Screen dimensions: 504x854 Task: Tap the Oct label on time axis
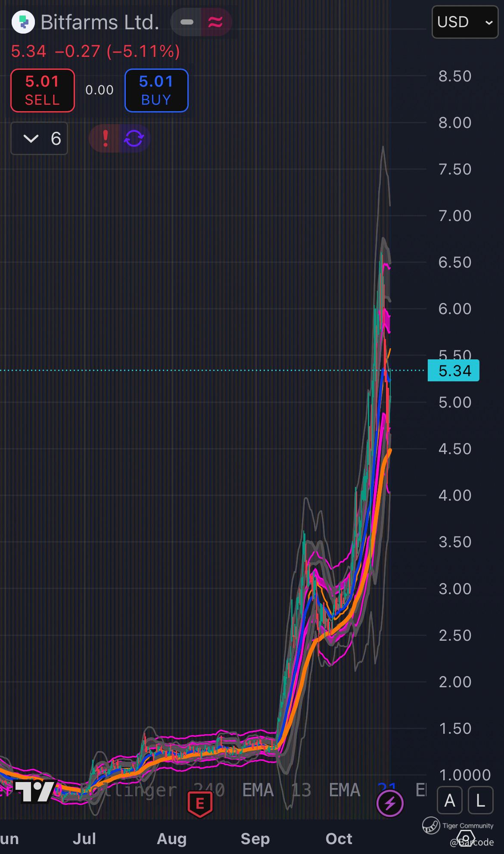point(339,838)
